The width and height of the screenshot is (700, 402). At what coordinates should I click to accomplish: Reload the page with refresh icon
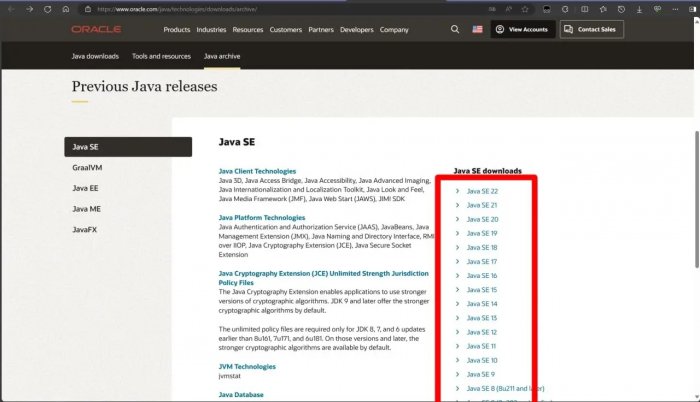click(x=47, y=9)
